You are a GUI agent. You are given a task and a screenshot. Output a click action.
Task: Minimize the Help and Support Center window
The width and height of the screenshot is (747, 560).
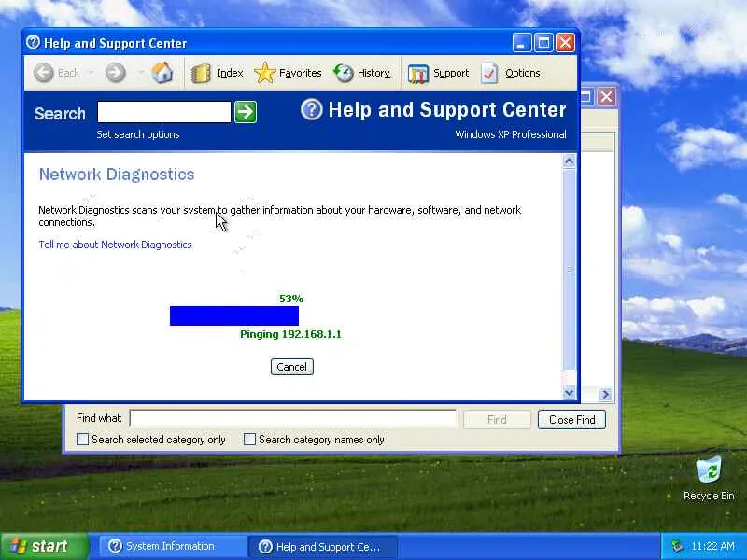pyautogui.click(x=522, y=43)
